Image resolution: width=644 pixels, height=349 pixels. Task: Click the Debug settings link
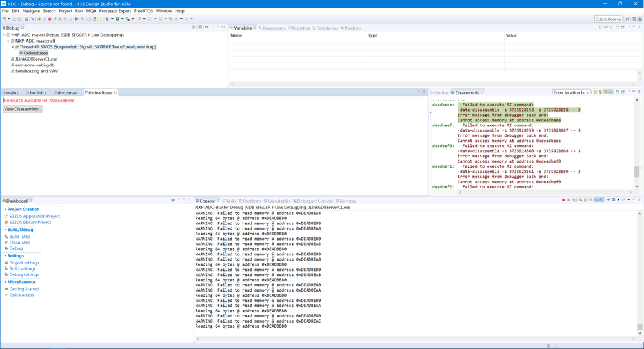click(x=24, y=275)
